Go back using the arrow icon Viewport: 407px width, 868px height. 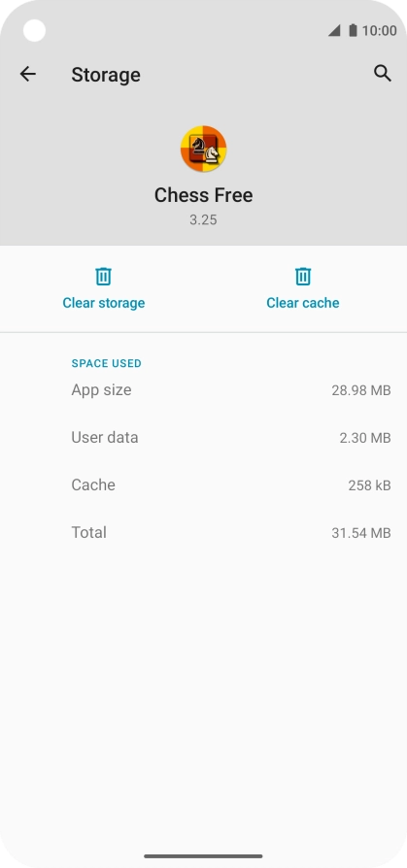(x=28, y=74)
